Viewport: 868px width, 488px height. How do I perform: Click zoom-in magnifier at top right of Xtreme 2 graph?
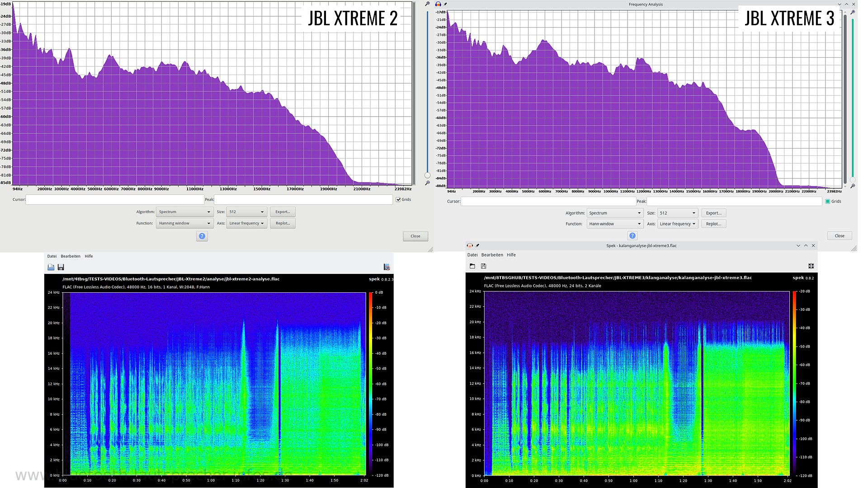pyautogui.click(x=428, y=4)
